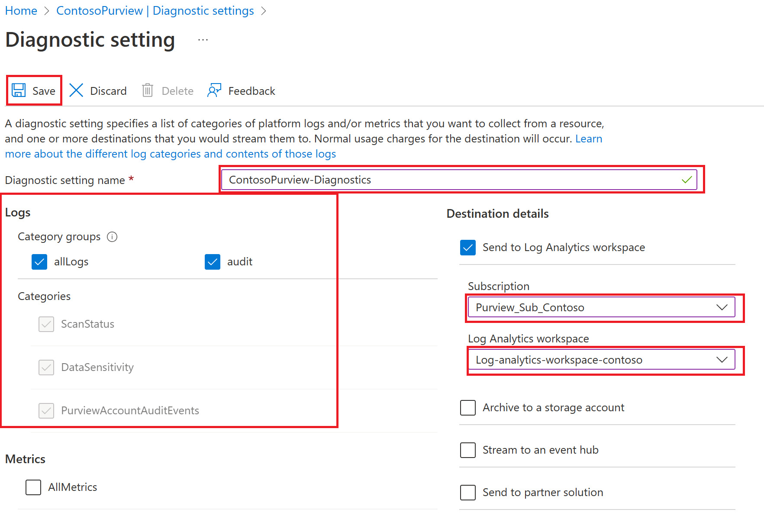
Task: Open the Learn more about log categories link
Action: [170, 154]
